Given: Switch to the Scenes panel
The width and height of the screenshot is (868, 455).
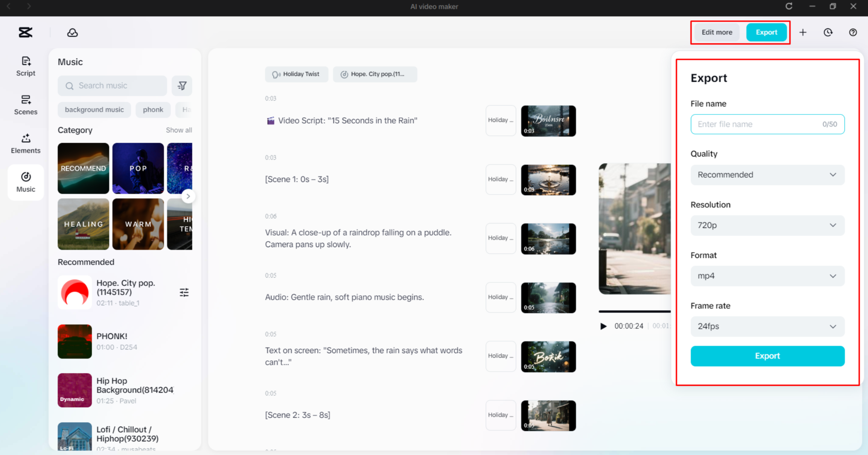Looking at the screenshot, I should tap(25, 105).
